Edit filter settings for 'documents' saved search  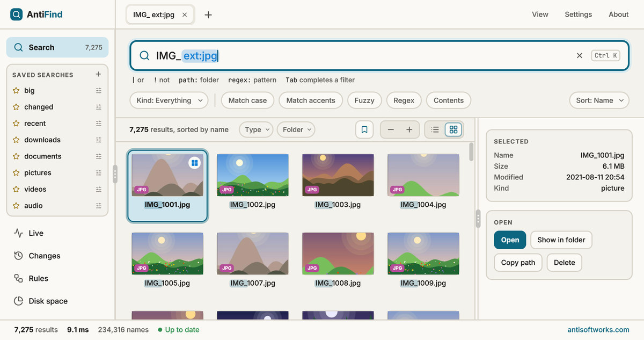coord(99,156)
